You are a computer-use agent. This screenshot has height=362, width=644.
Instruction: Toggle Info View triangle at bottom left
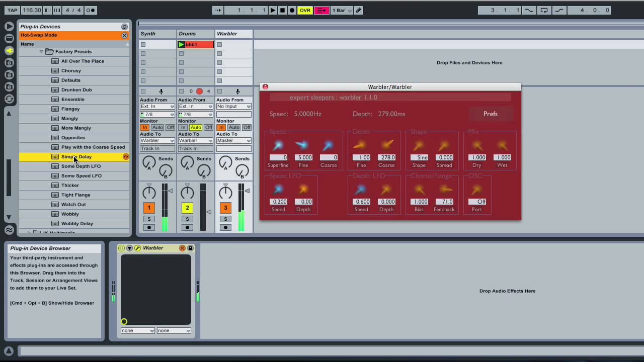9,351
